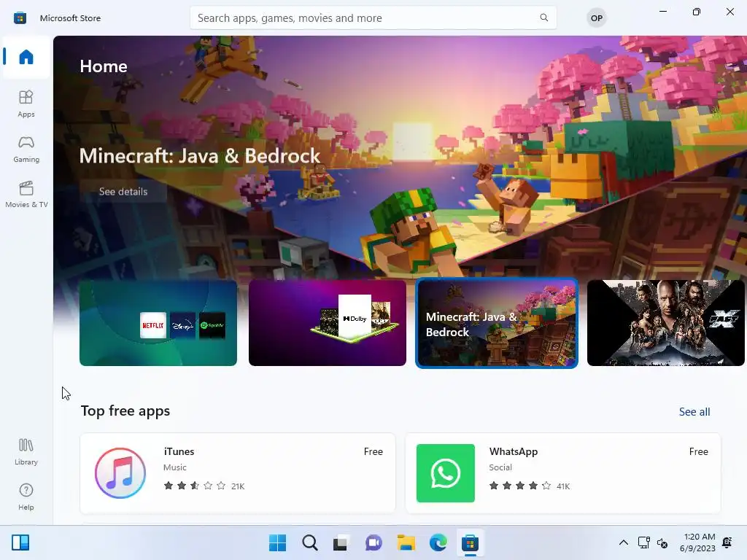This screenshot has height=560, width=747.
Task: Open the Help page
Action: pos(26,497)
